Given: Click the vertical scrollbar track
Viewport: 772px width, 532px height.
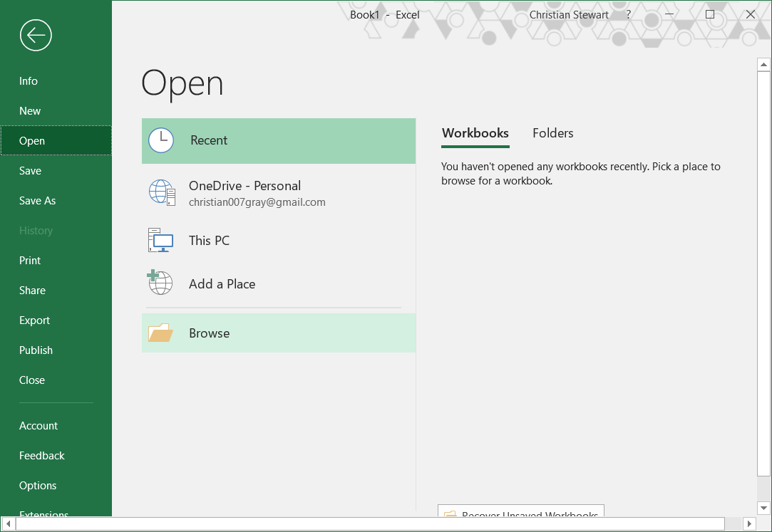Looking at the screenshot, I should click(x=763, y=489).
